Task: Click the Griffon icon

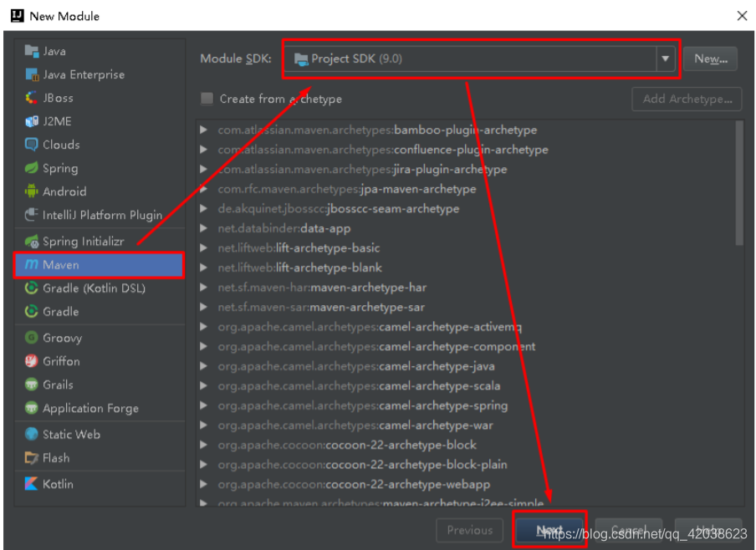Action: pos(31,361)
